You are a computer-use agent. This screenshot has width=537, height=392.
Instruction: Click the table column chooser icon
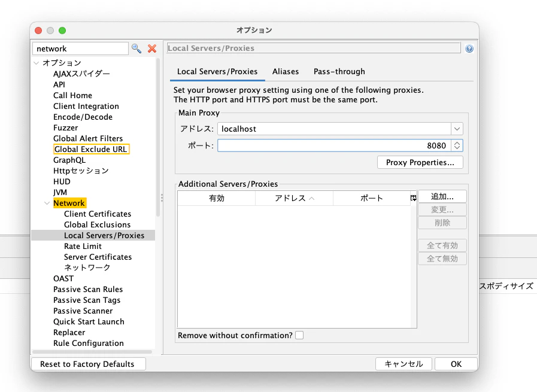pyautogui.click(x=413, y=198)
